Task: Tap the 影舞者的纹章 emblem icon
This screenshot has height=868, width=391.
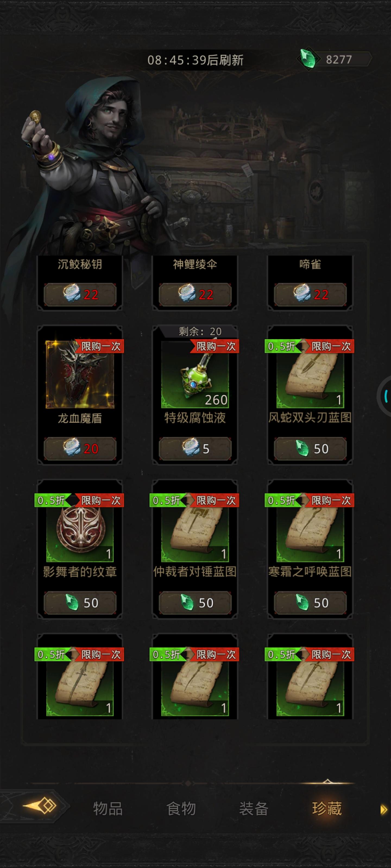Action: click(80, 528)
